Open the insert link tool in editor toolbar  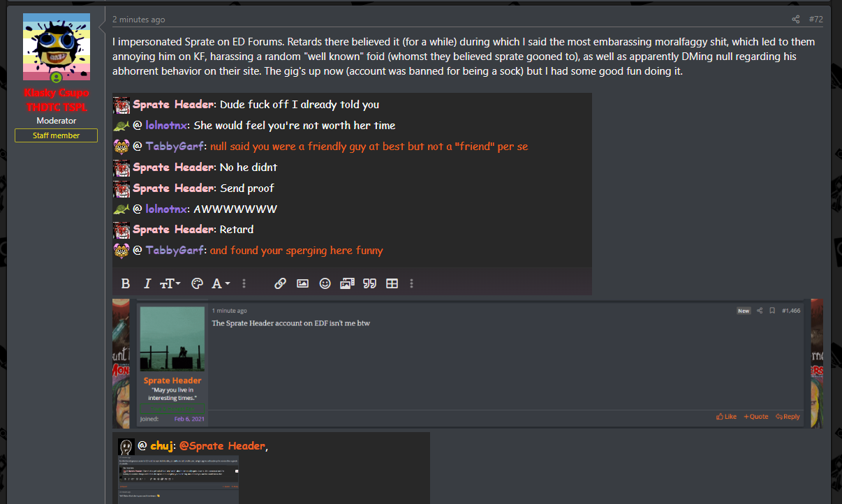pos(280,283)
